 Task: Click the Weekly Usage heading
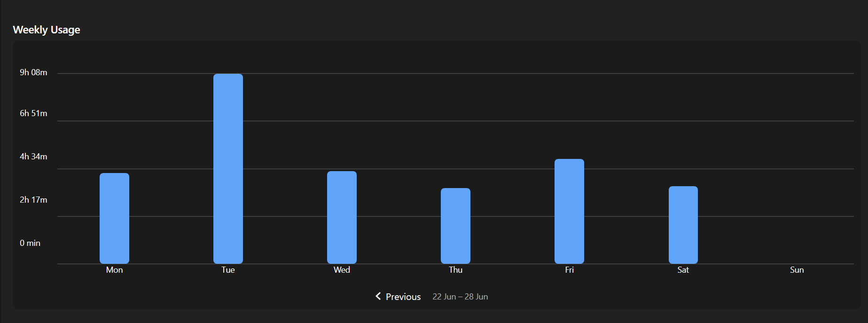click(x=47, y=30)
